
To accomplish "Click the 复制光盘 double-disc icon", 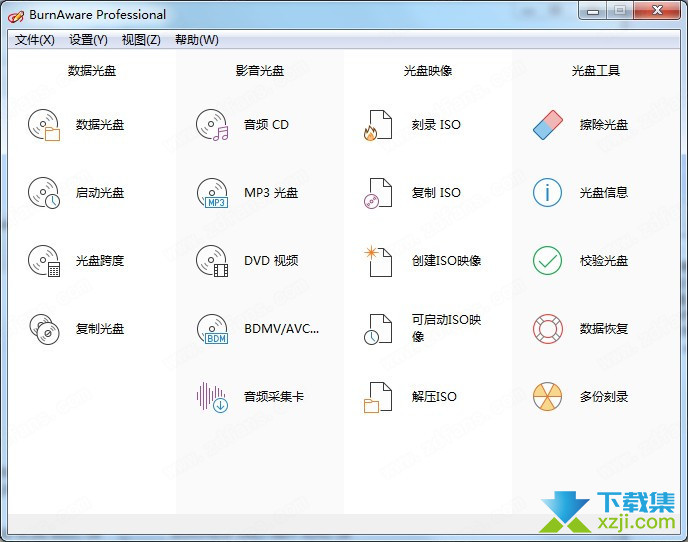I will 44,329.
